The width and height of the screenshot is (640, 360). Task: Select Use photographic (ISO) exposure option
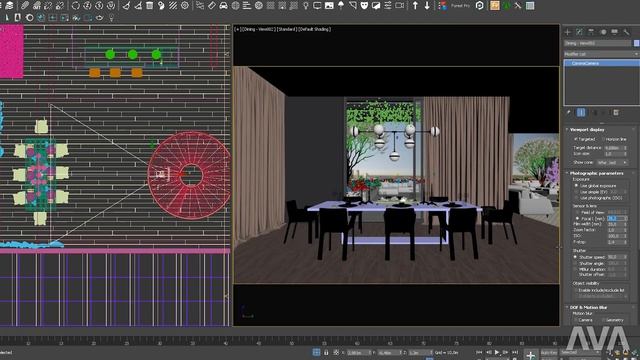(x=576, y=198)
